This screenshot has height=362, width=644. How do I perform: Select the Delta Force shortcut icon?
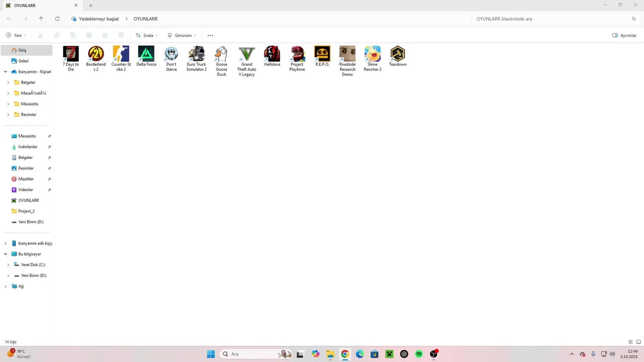(146, 53)
